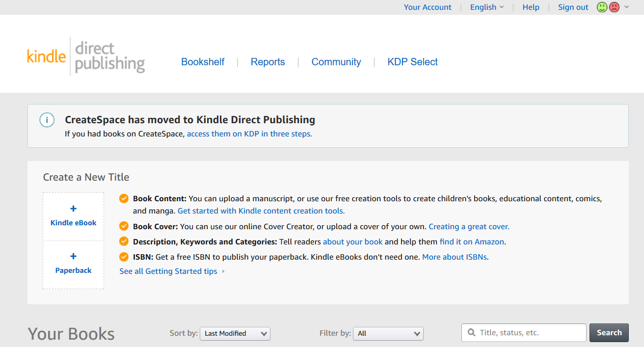Click the red sad feedback face
This screenshot has height=347, width=644.
click(x=614, y=7)
